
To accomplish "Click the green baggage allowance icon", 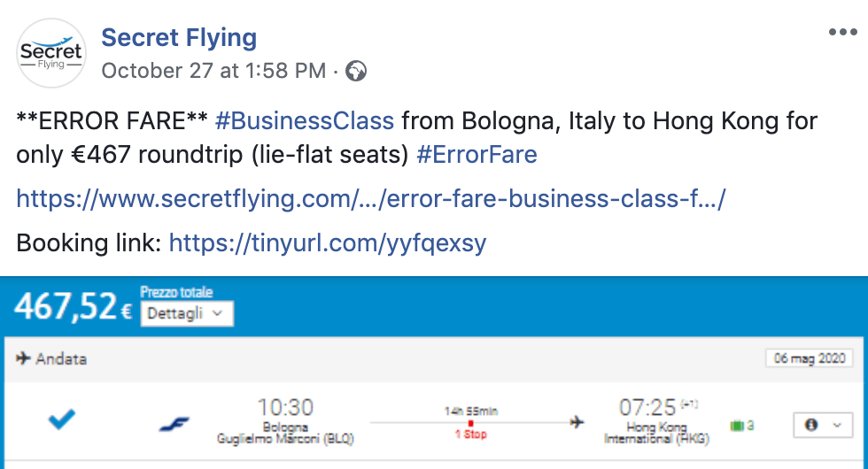I will click(737, 426).
